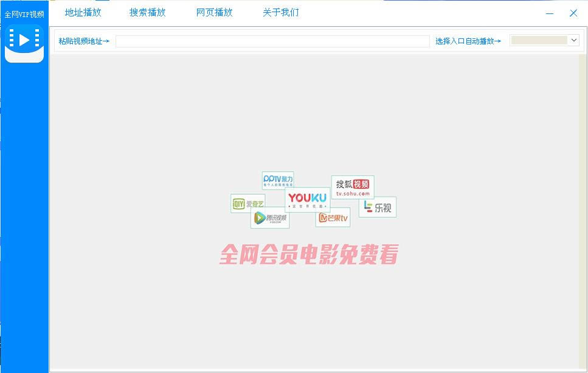Expand the 选择入口自动播放 dropdown

click(x=544, y=40)
